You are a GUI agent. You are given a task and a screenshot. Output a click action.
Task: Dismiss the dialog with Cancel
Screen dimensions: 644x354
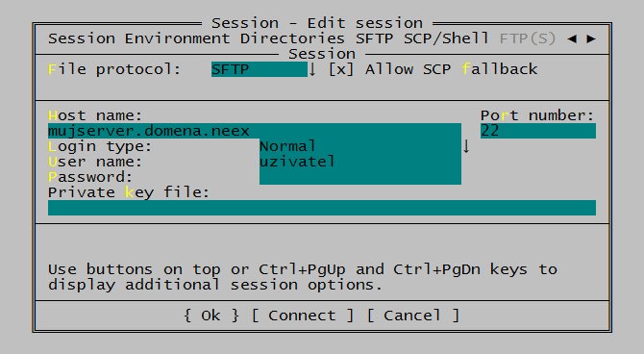click(412, 316)
